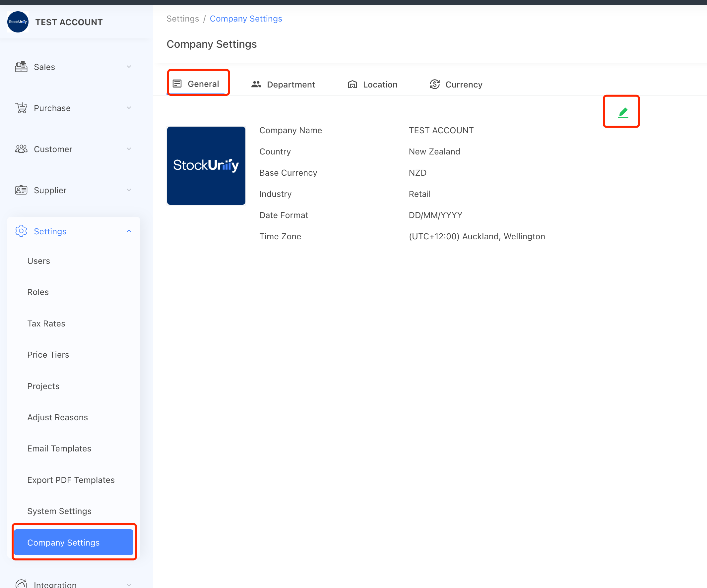Select the General tab
The height and width of the screenshot is (588, 707).
point(197,84)
